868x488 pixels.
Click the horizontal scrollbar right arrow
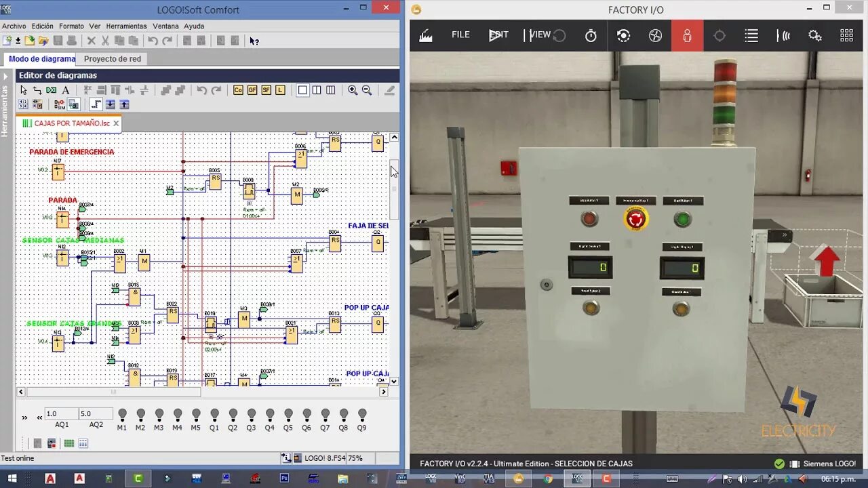click(x=383, y=392)
